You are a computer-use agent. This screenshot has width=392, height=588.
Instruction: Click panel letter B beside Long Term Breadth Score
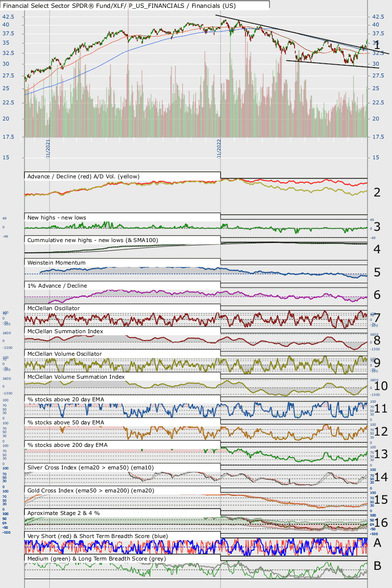[377, 566]
